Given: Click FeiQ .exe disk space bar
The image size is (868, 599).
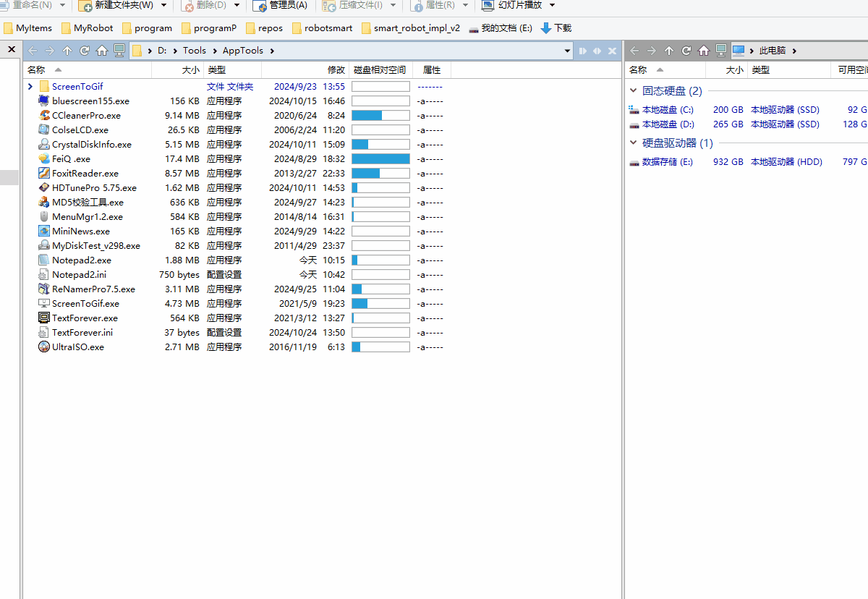Looking at the screenshot, I should 380,159.
